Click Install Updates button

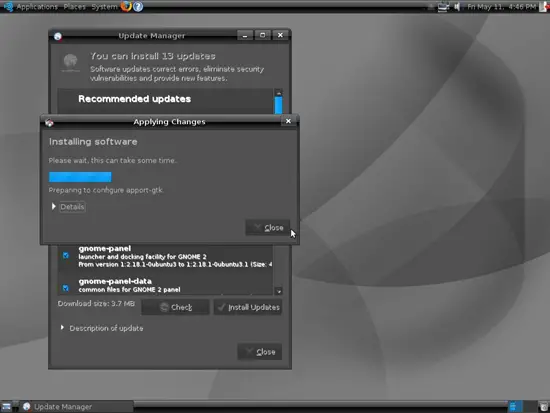pos(248,307)
